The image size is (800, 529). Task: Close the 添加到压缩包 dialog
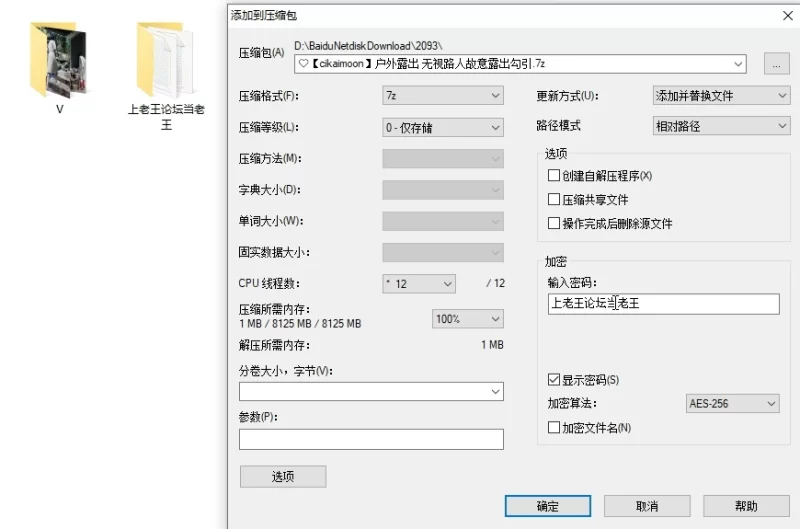tap(788, 16)
